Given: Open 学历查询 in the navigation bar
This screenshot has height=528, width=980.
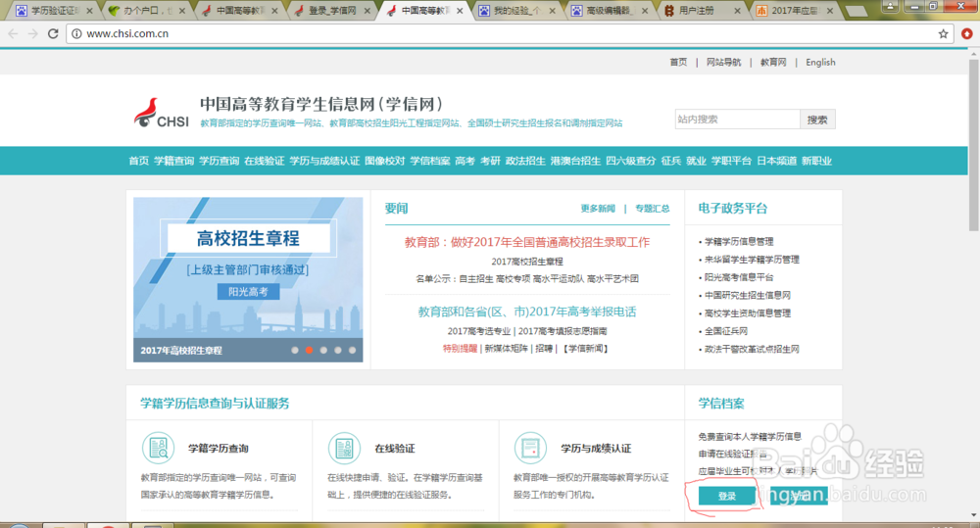Looking at the screenshot, I should (219, 162).
